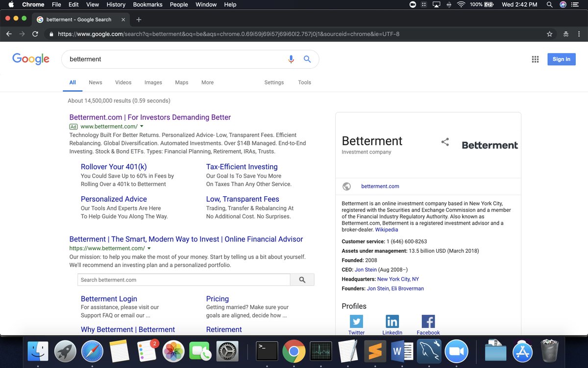
Task: Click the Search betterment.com input field
Action: coord(184,280)
